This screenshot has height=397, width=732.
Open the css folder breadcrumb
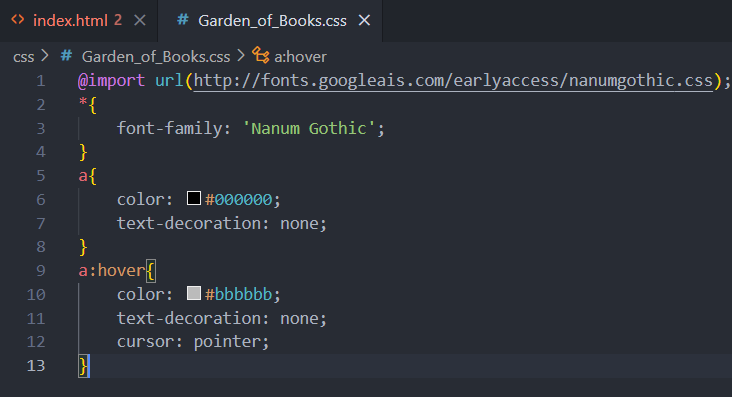(23, 57)
